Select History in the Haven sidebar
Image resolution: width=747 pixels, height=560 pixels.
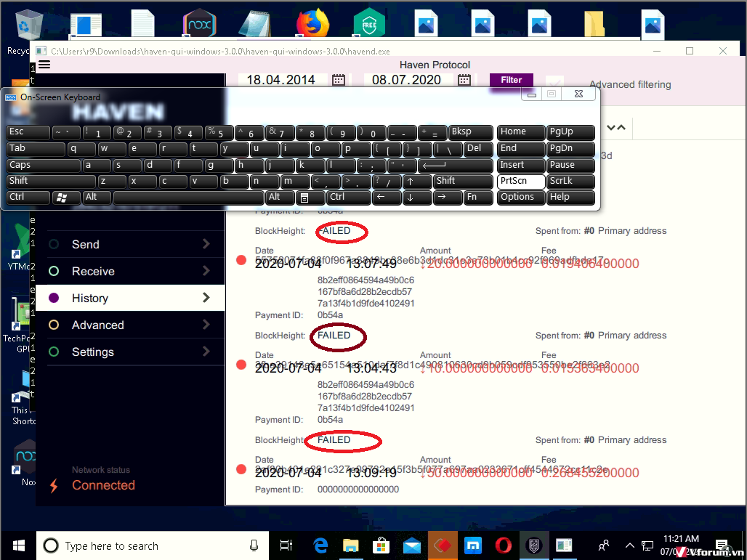[x=130, y=298]
